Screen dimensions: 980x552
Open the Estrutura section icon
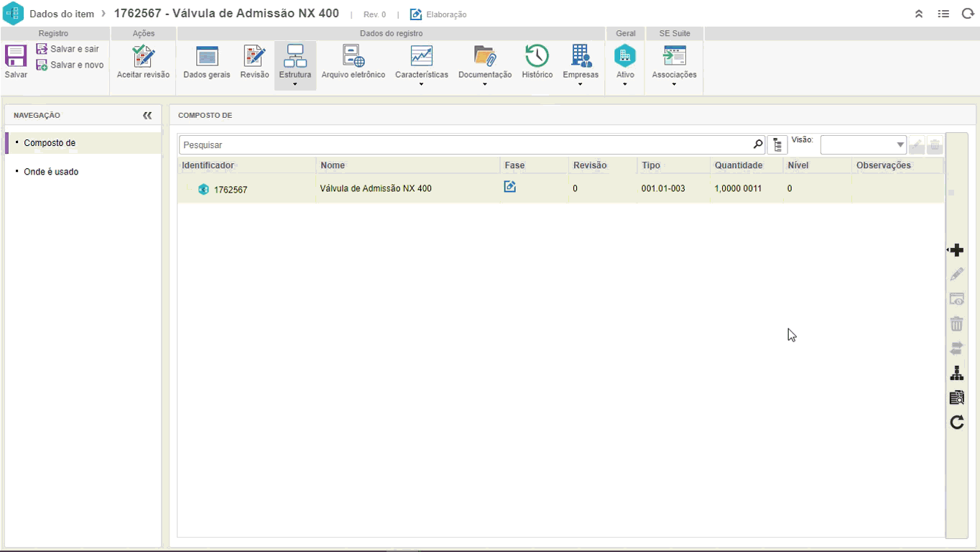click(295, 56)
